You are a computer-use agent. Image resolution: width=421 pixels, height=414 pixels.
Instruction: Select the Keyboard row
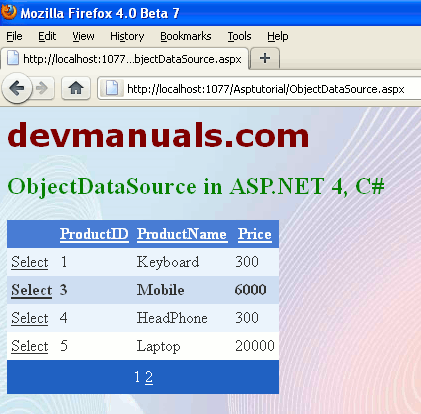tap(30, 262)
